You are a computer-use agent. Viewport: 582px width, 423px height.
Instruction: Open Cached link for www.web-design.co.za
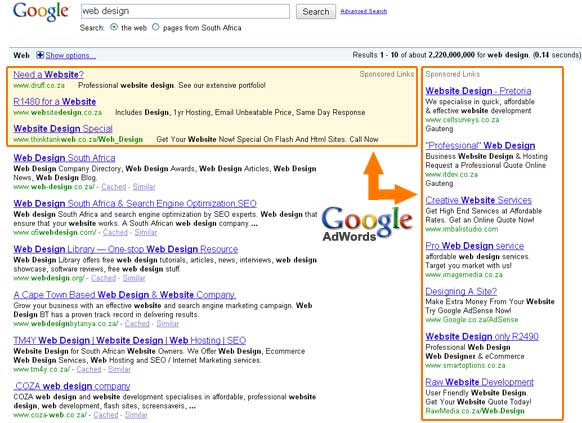pyautogui.click(x=114, y=187)
